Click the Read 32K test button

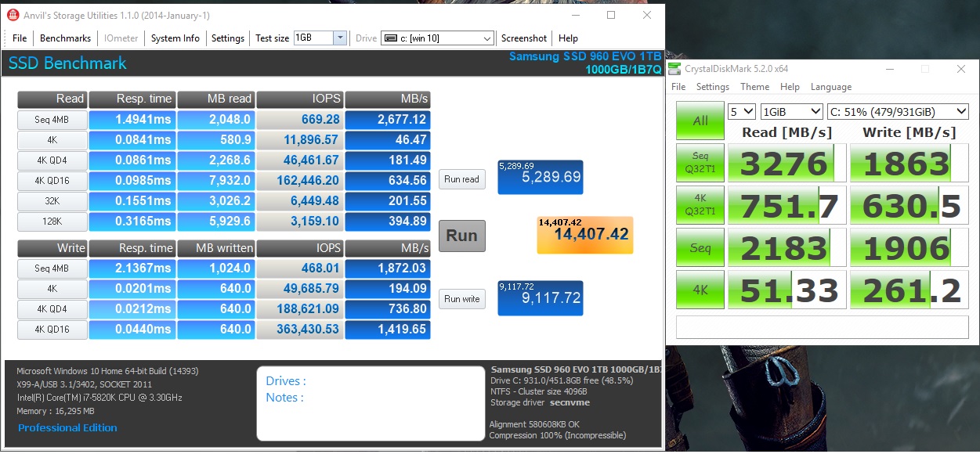tap(52, 201)
